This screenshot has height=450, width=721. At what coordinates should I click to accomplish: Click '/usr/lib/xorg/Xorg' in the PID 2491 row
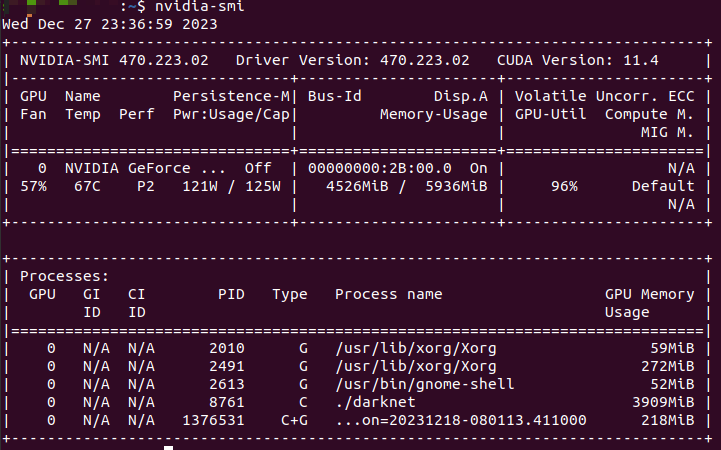[416, 366]
